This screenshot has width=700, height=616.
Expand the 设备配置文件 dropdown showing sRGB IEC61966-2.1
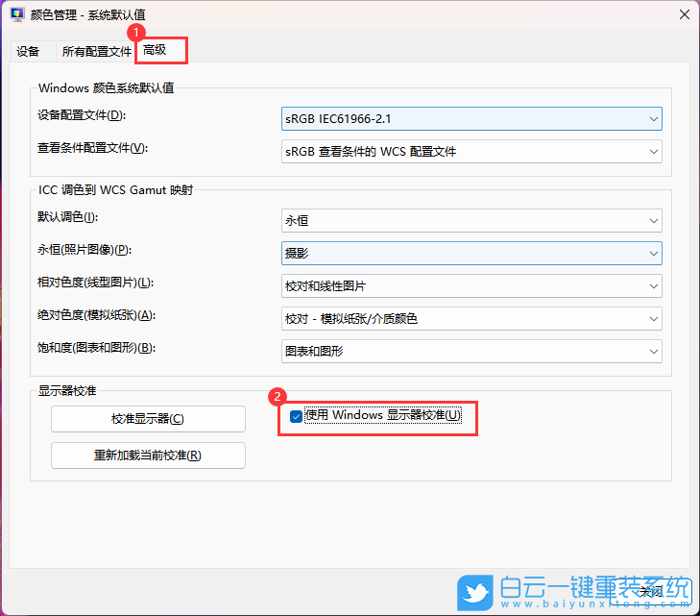pos(471,118)
